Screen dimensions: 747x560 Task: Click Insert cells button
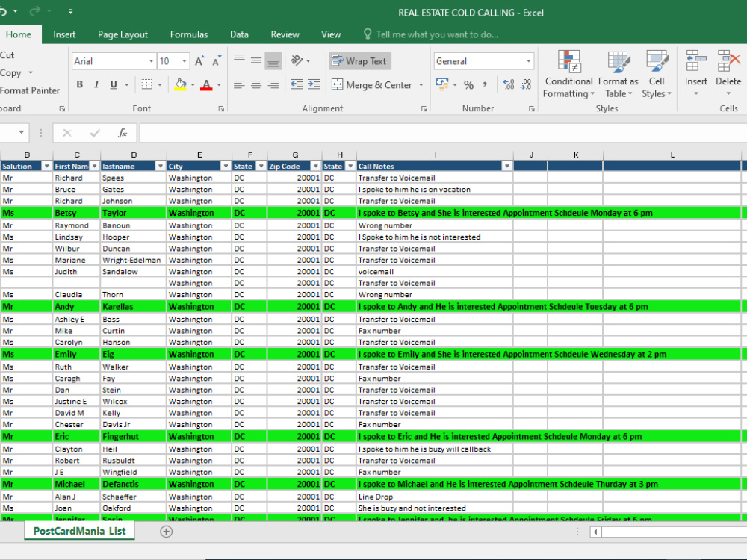(x=695, y=72)
